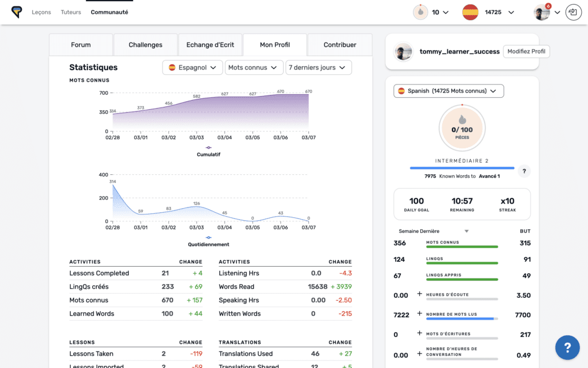This screenshot has width=588, height=368.
Task: Click plus icon next to Nombre de mots lus
Action: [x=420, y=315]
